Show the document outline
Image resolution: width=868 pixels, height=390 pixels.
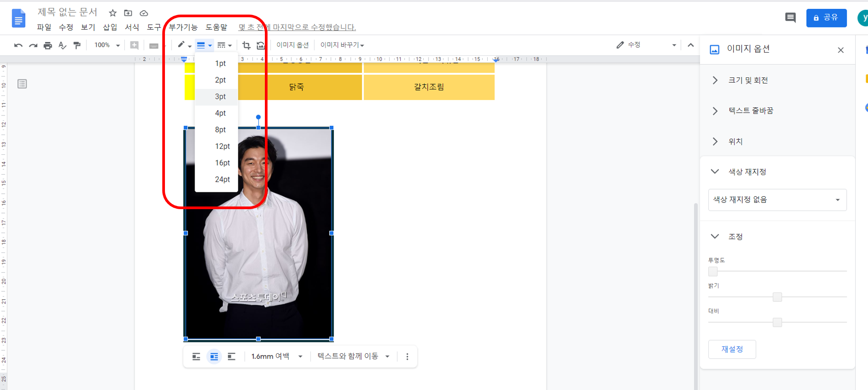pos(22,84)
